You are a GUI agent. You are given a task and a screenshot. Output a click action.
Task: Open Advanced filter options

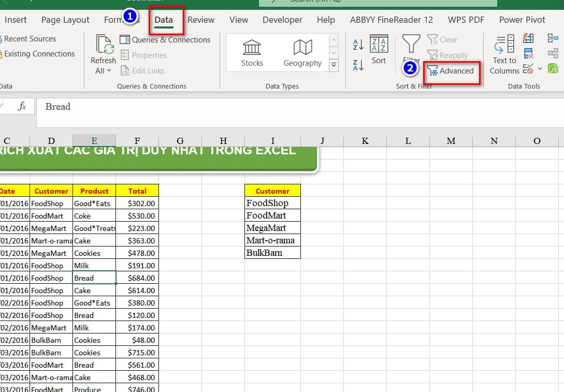(x=451, y=71)
